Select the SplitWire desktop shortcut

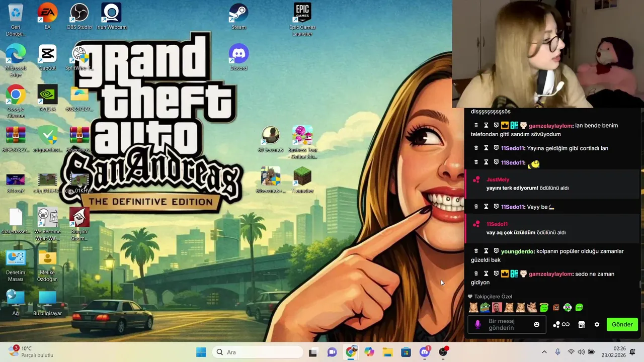point(79,58)
